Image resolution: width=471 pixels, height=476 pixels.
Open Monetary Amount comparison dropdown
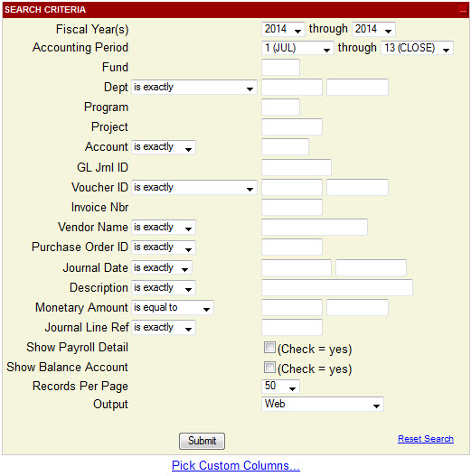click(x=173, y=308)
